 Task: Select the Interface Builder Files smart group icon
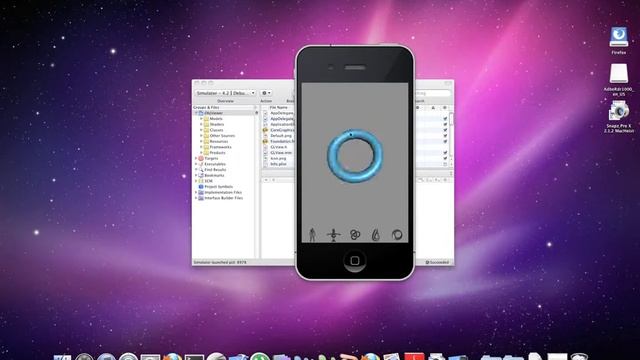click(x=201, y=198)
